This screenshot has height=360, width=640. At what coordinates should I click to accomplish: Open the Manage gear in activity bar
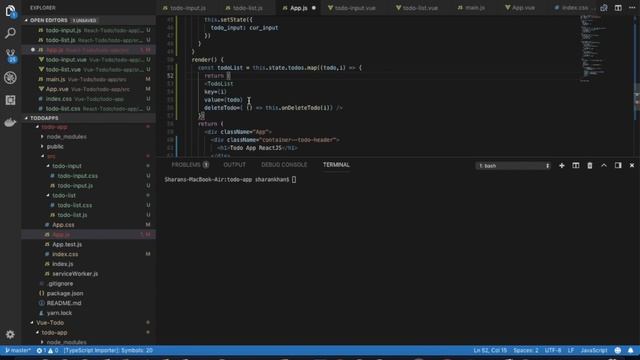(x=10, y=334)
